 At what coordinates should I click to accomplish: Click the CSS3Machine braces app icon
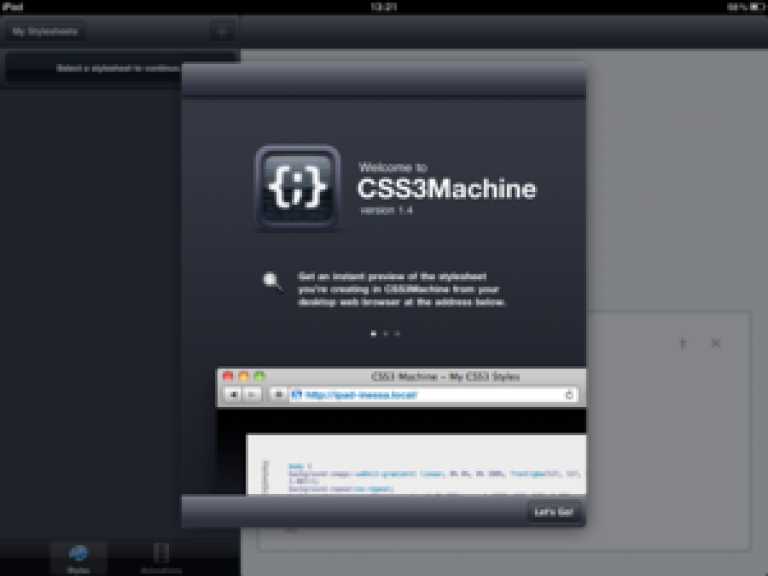(298, 188)
